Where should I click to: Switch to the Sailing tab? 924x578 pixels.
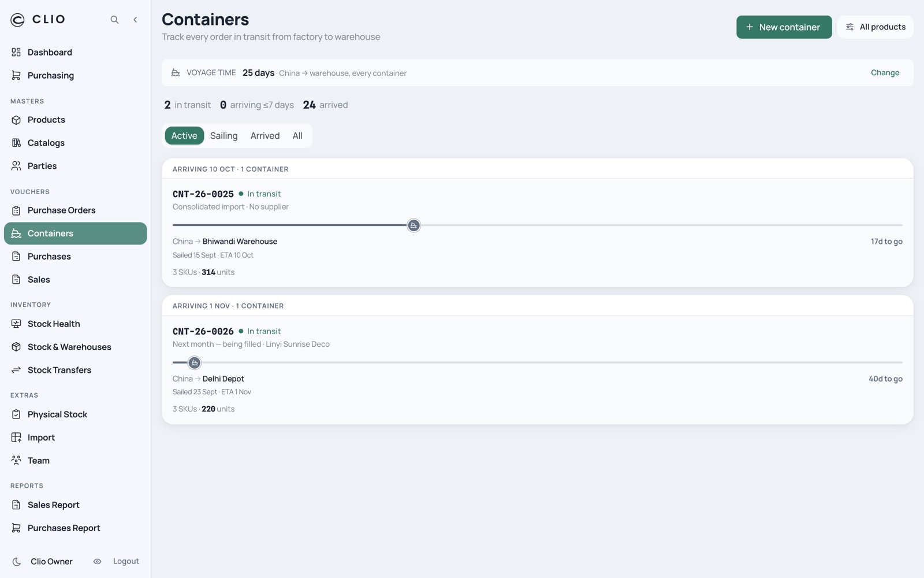223,136
